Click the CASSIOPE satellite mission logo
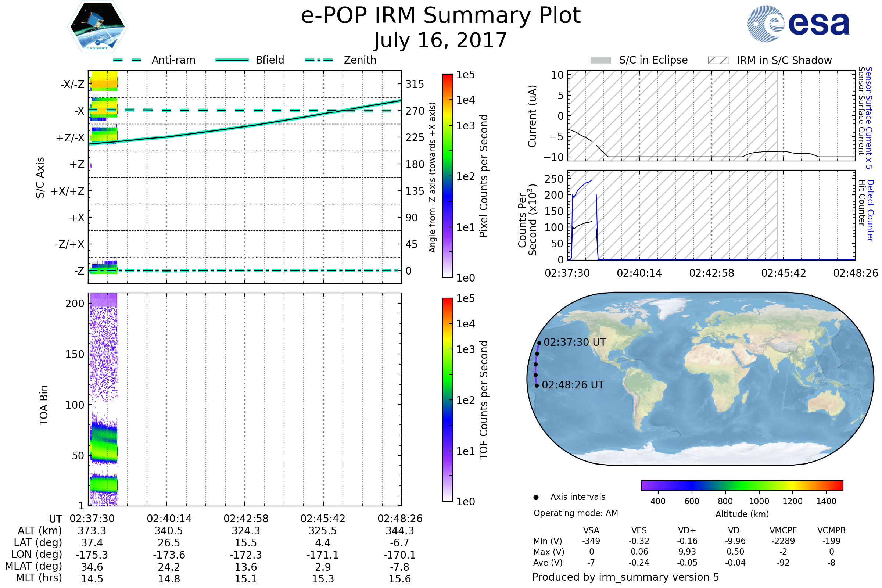Image resolution: width=882 pixels, height=588 pixels. point(97,27)
